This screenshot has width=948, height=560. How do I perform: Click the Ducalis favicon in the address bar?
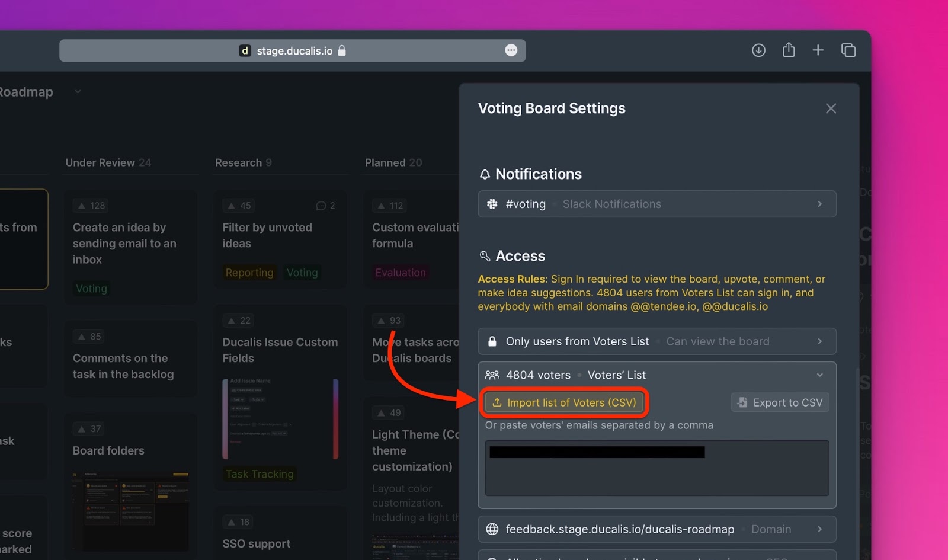(245, 50)
